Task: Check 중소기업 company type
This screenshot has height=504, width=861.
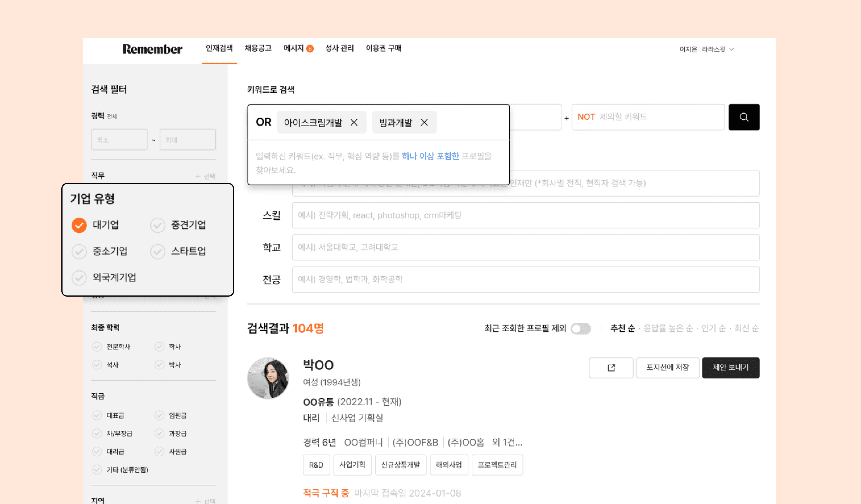Action: point(79,251)
